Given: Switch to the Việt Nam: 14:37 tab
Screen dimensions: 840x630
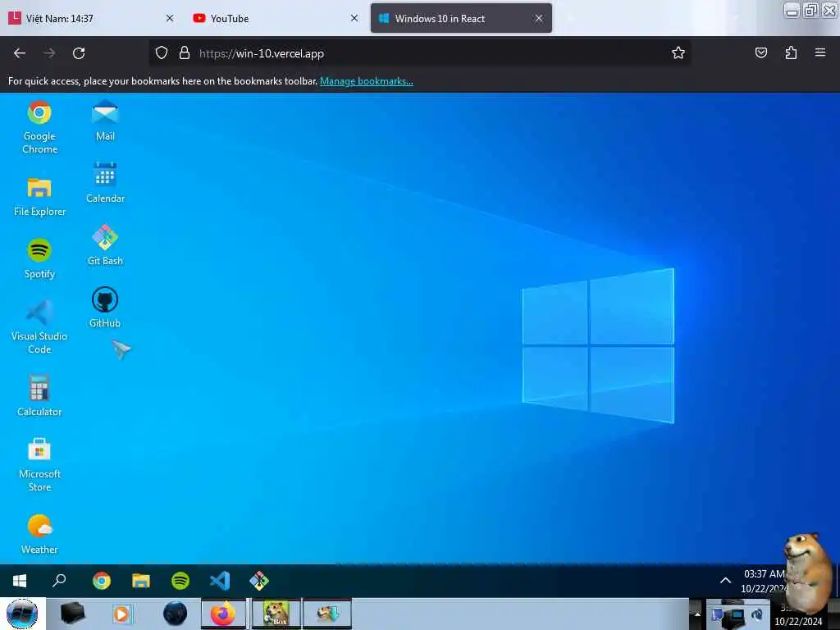Looking at the screenshot, I should coord(91,18).
